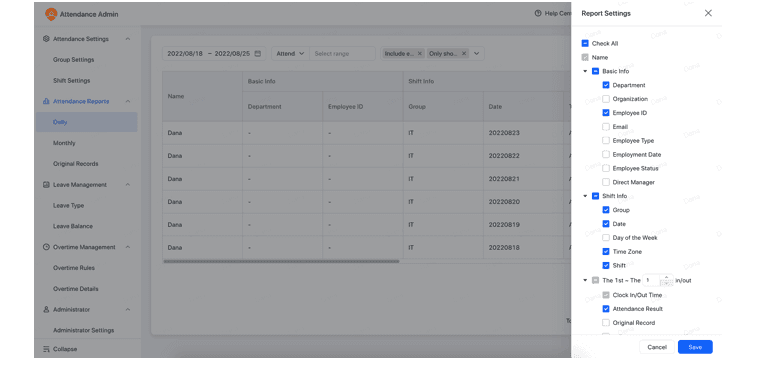
Task: Open Overtime Rules menu item
Action: point(74,268)
